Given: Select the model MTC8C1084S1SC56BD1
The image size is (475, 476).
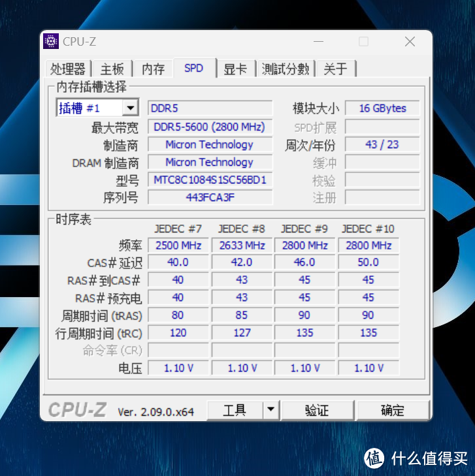Looking at the screenshot, I should [210, 180].
